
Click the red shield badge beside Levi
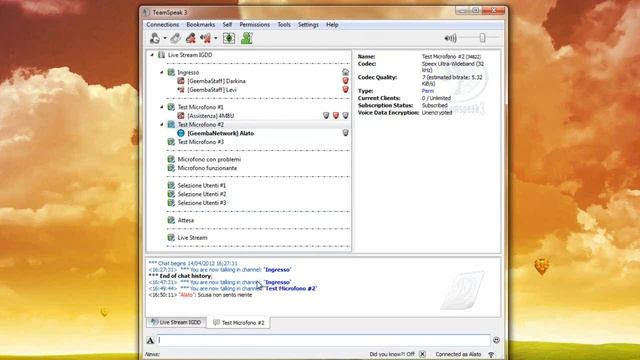(x=345, y=89)
